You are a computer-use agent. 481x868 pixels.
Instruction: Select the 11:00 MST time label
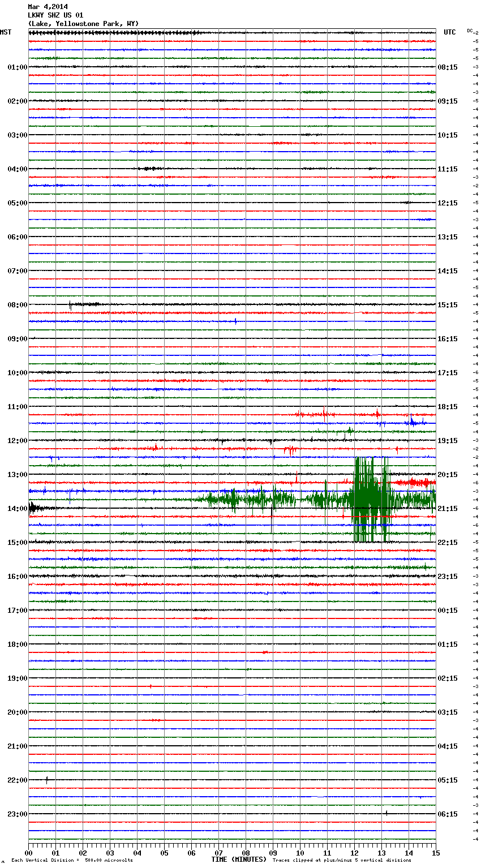click(17, 407)
